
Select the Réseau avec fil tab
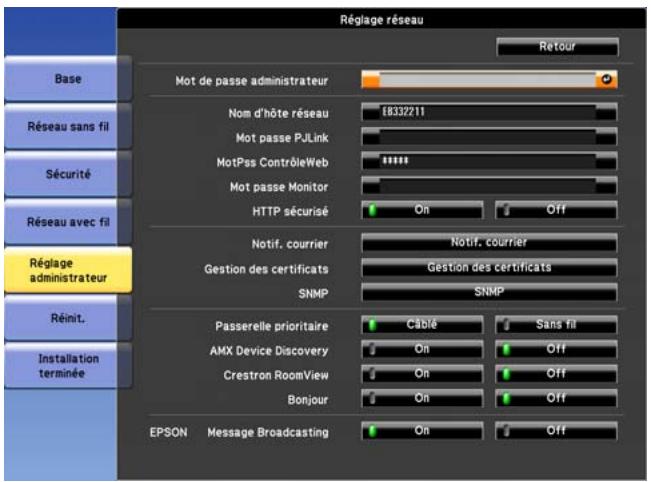coord(68,224)
